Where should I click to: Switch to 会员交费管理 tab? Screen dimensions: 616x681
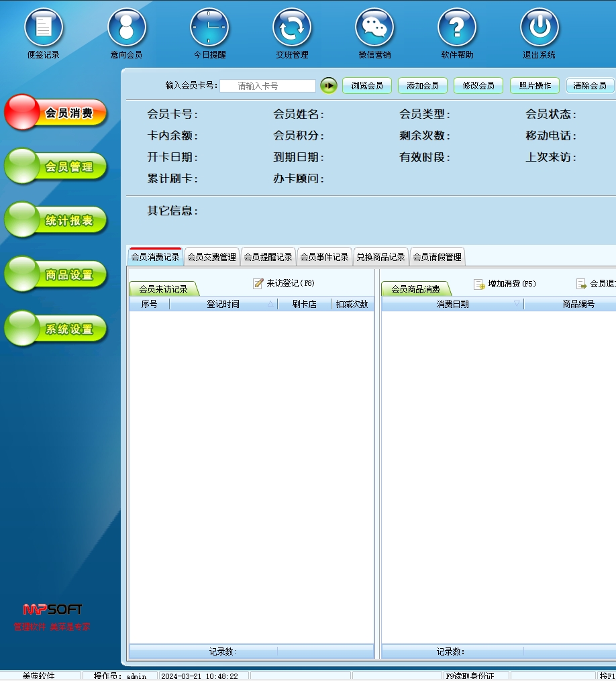(211, 257)
